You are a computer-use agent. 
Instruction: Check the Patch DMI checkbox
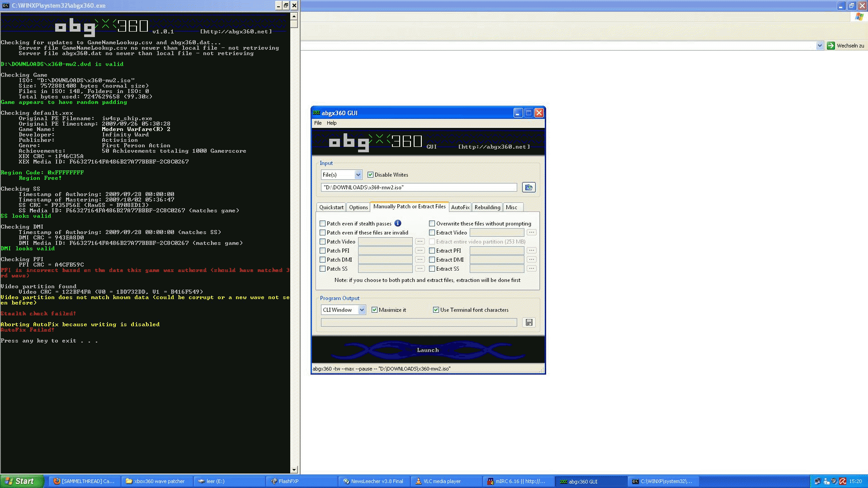(x=322, y=260)
